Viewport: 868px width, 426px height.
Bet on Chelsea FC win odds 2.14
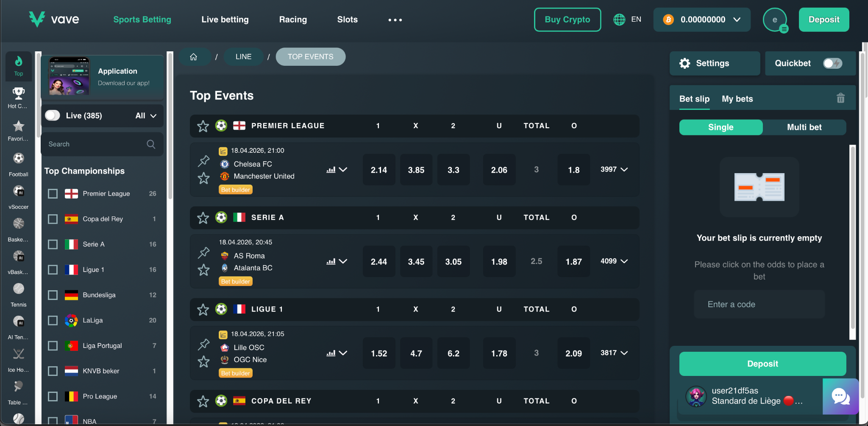[x=379, y=170]
